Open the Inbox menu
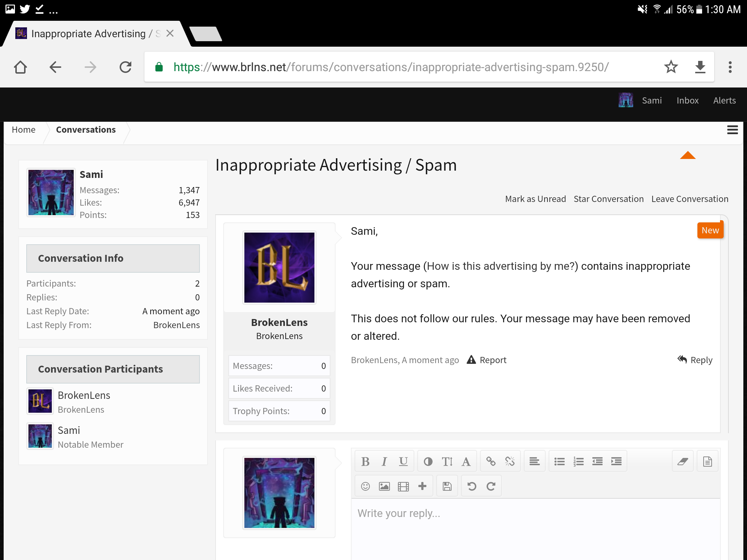Screen dimensions: 747x560 (688, 101)
